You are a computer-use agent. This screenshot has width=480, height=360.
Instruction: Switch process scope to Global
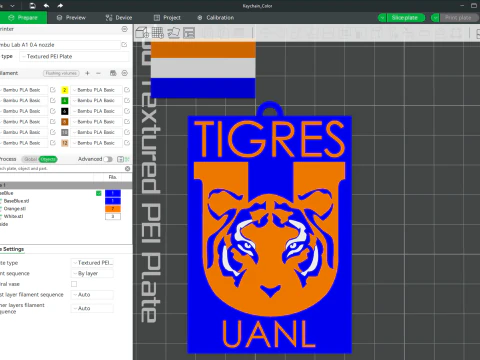pyautogui.click(x=31, y=159)
